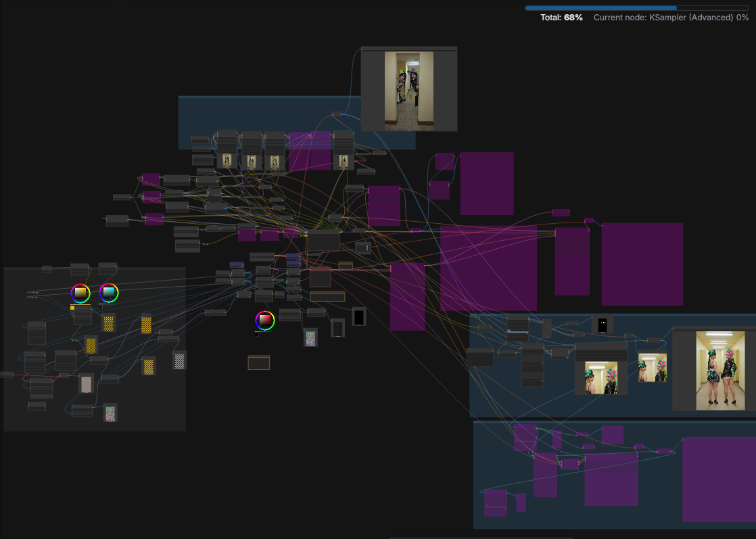Open the narrow hallway preview image at top
The width and height of the screenshot is (756, 539).
[409, 91]
